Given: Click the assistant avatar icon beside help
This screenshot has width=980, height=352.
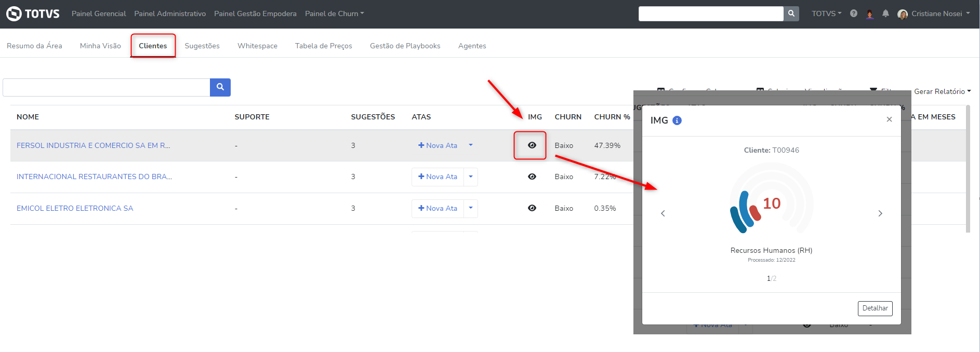Looking at the screenshot, I should [x=870, y=14].
